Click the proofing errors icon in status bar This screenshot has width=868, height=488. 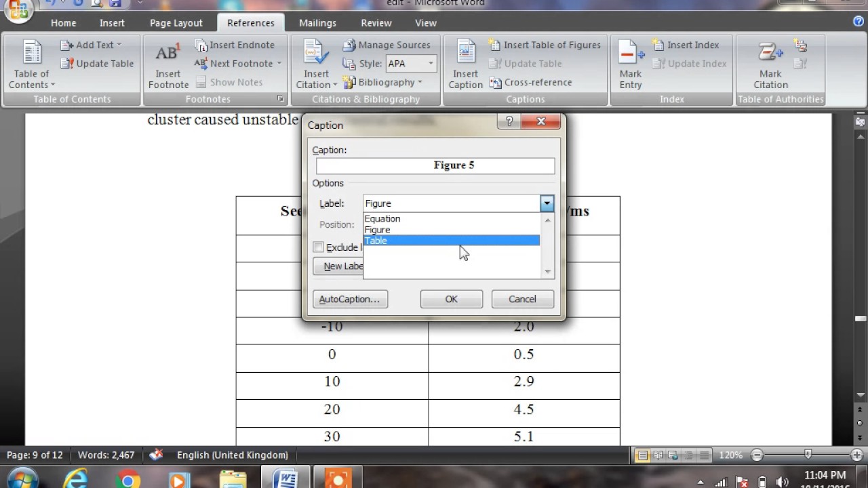156,455
